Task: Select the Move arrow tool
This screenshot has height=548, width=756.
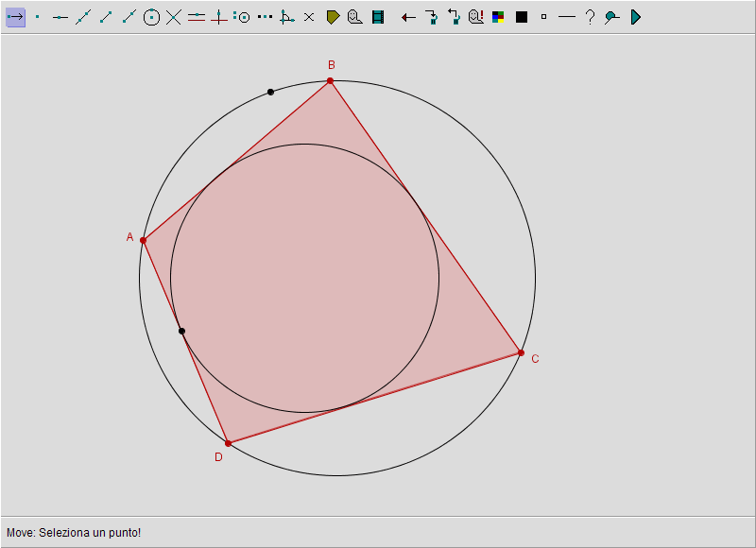Action: pos(15,17)
